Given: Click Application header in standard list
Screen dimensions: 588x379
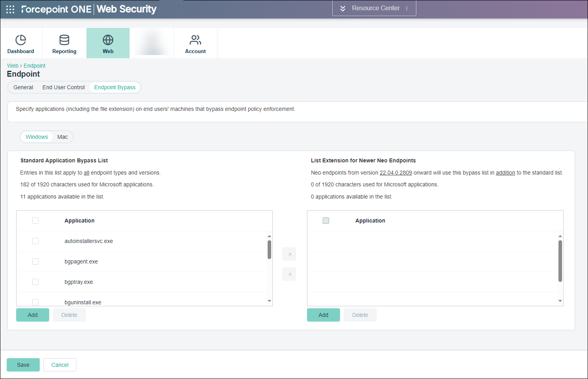Looking at the screenshot, I should (x=80, y=221).
